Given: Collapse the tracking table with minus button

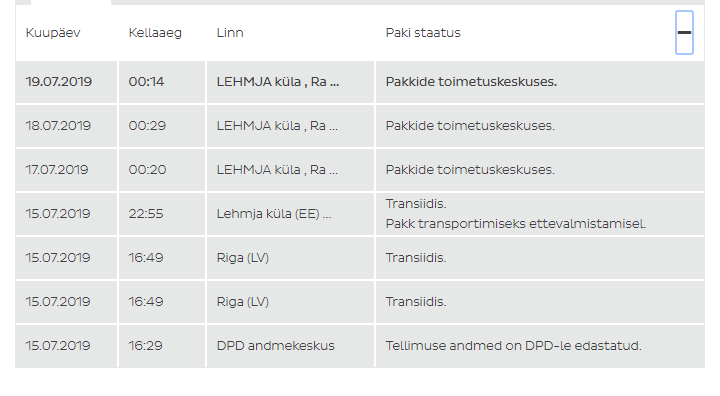Looking at the screenshot, I should pyautogui.click(x=684, y=33).
